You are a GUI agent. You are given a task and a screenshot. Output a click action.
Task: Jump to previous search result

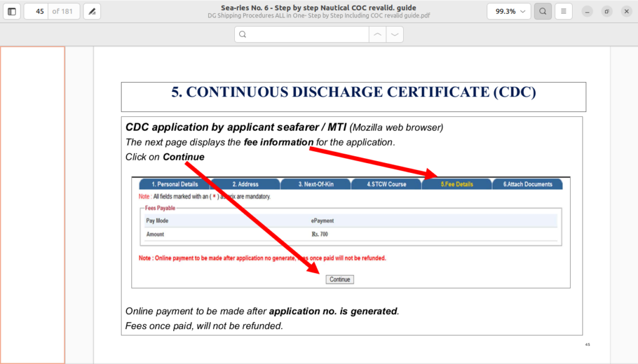[x=377, y=34]
